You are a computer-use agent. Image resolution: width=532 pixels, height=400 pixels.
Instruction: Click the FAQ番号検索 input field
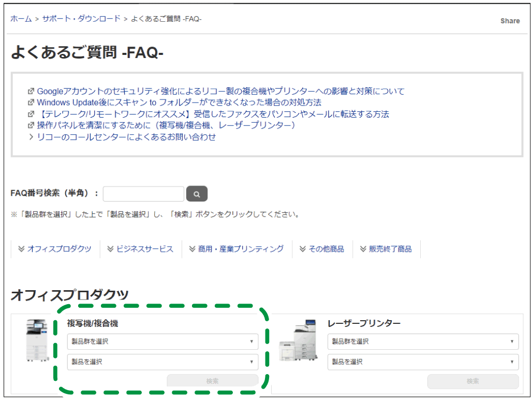[x=143, y=193]
